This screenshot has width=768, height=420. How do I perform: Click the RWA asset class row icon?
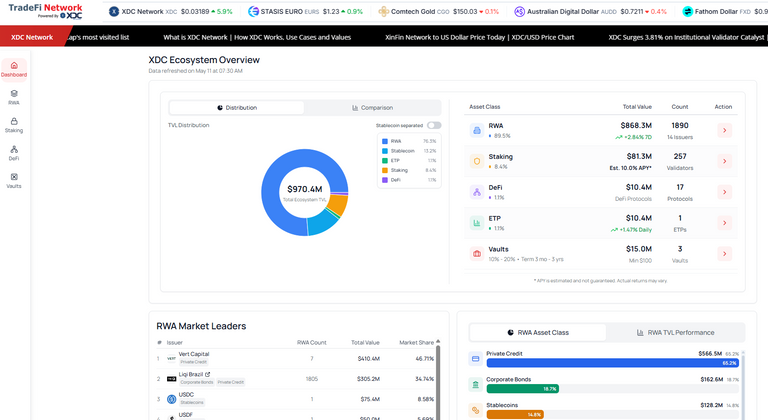[477, 130]
